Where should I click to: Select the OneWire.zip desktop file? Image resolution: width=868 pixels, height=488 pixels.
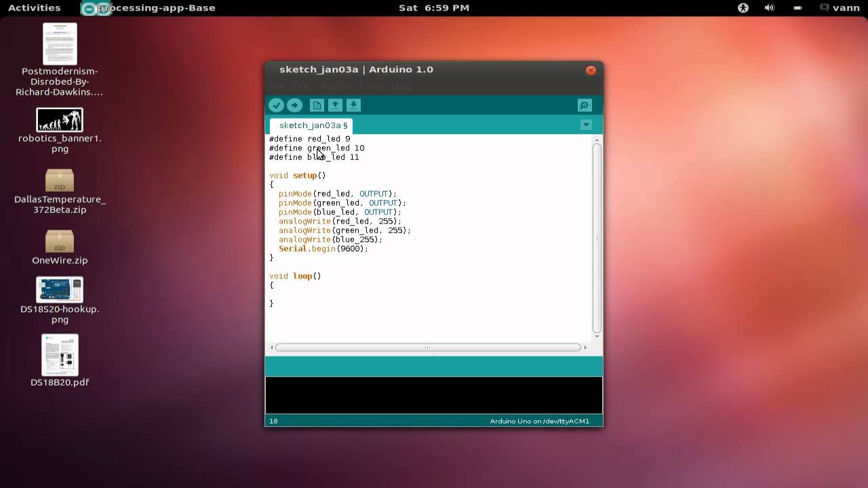point(60,247)
